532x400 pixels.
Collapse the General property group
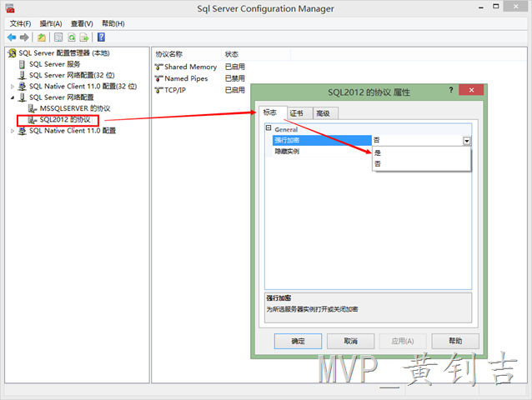click(x=269, y=128)
